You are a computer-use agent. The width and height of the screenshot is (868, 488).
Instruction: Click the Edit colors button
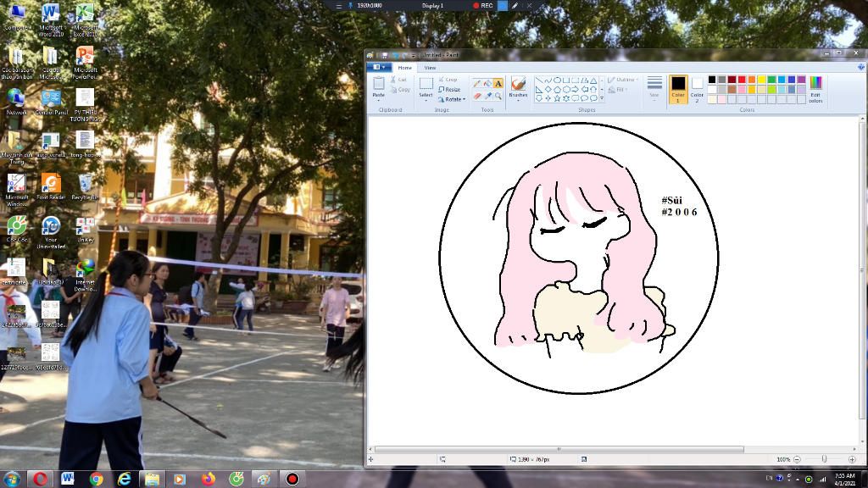coord(815,89)
